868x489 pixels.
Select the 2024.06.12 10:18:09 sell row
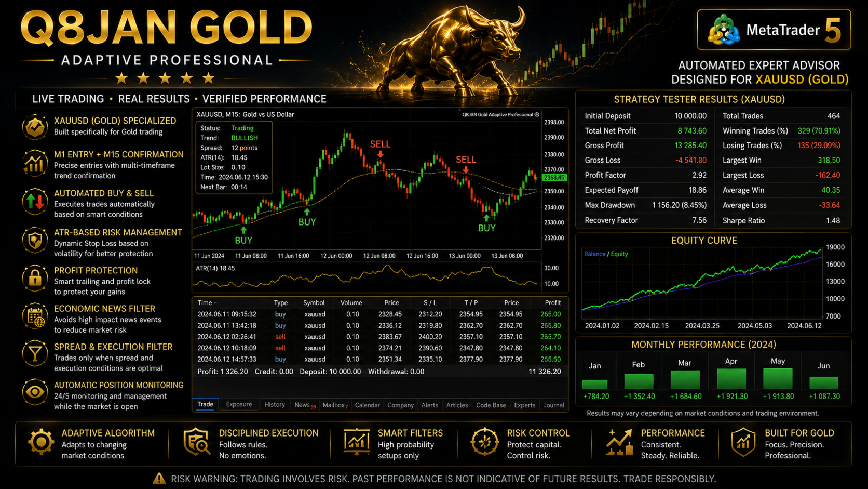pyautogui.click(x=379, y=348)
